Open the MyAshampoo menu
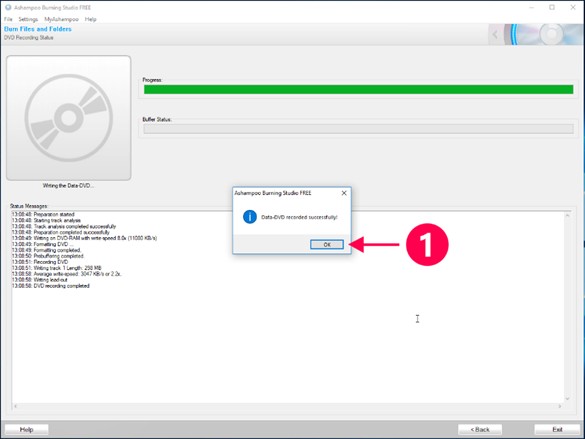Image resolution: width=585 pixels, height=439 pixels. click(61, 19)
